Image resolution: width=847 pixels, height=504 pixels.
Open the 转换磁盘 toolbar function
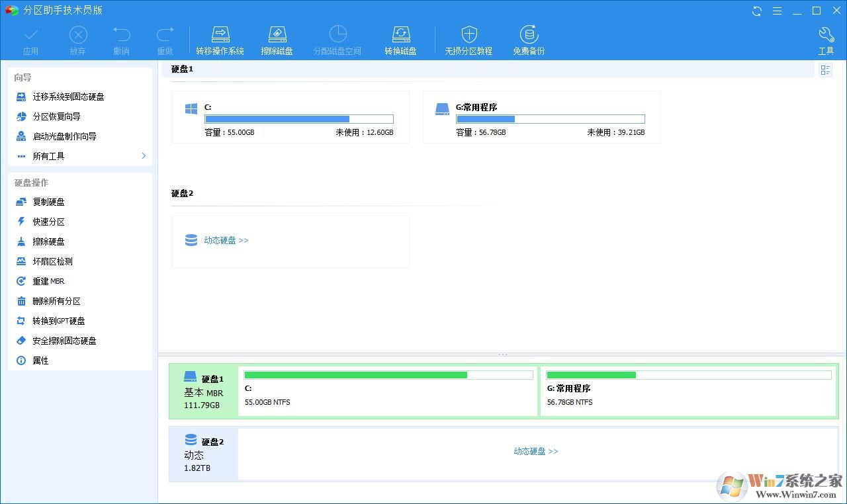(400, 38)
